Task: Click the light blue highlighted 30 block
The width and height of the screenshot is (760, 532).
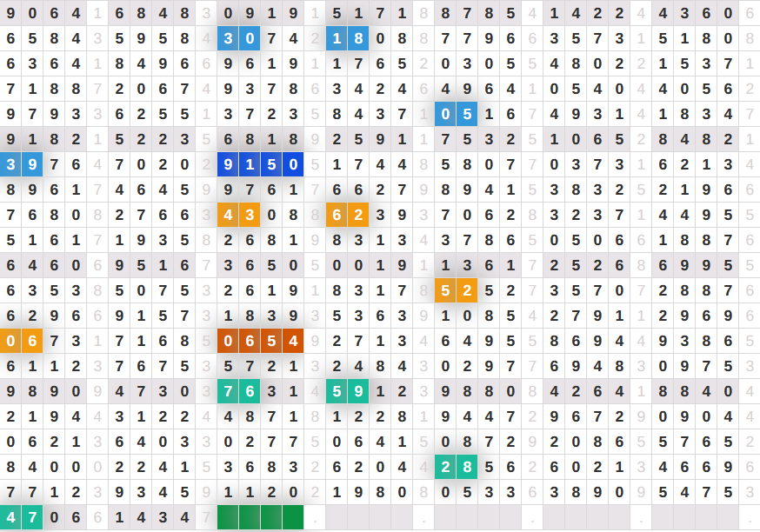Action: point(238,38)
